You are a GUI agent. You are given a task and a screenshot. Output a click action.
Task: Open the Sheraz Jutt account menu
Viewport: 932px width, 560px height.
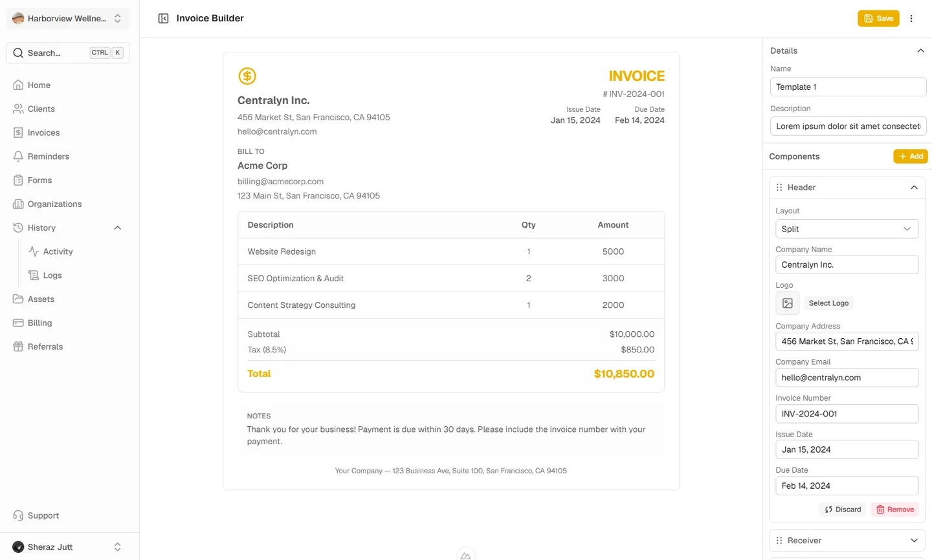click(x=68, y=547)
